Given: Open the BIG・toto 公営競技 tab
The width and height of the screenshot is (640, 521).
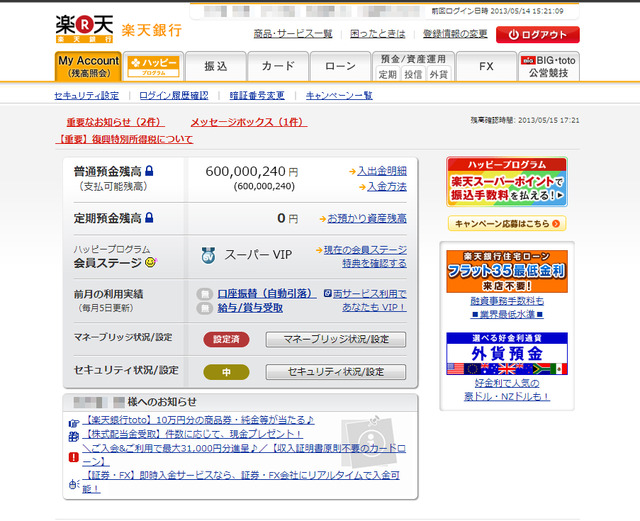Looking at the screenshot, I should click(x=549, y=67).
